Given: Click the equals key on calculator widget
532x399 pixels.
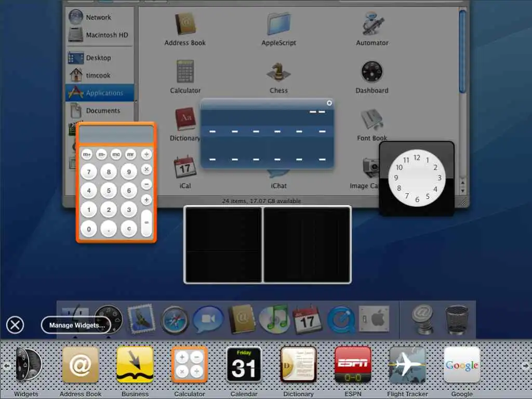Looking at the screenshot, I should (147, 222).
